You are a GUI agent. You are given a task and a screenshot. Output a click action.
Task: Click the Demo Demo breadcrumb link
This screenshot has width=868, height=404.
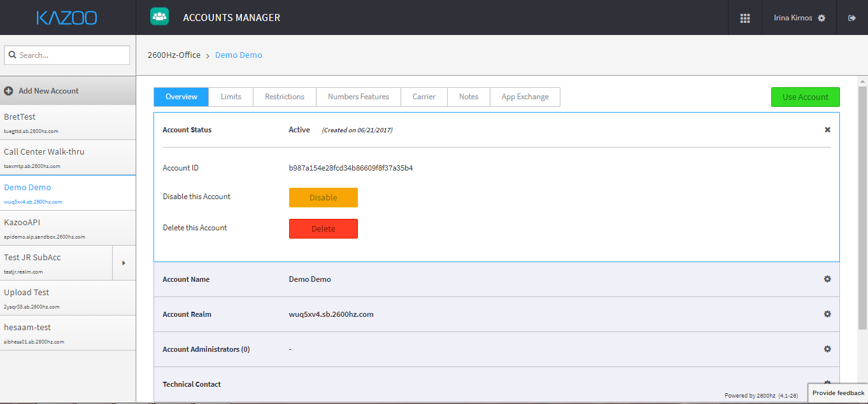(x=239, y=55)
